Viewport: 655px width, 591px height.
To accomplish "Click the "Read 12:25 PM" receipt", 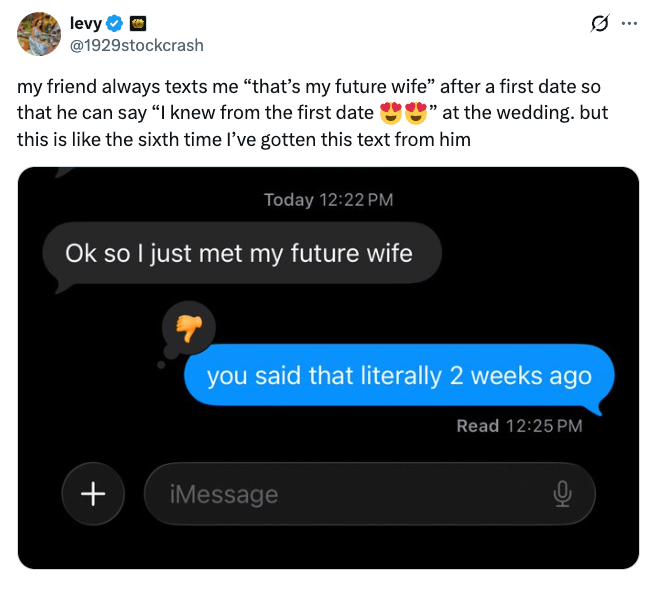I will coord(518,426).
